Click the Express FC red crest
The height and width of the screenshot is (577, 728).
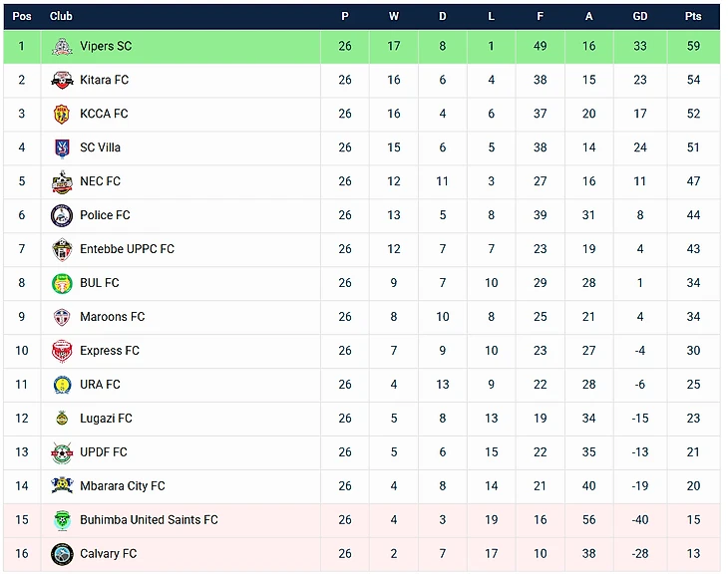pos(62,351)
